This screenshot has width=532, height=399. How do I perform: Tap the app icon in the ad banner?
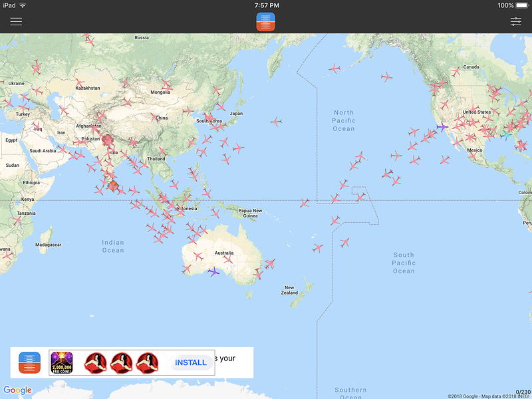pos(29,362)
